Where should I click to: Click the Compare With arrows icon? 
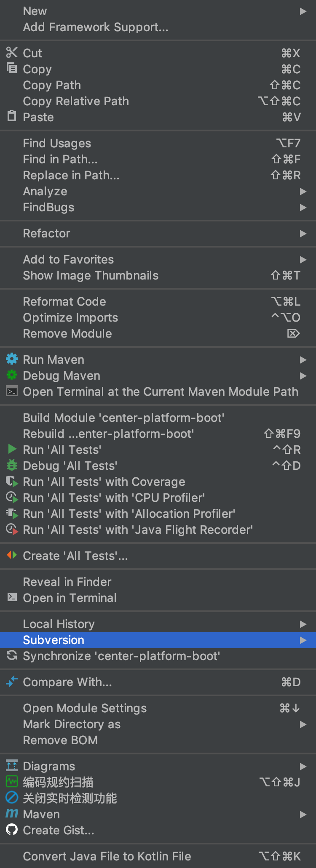tap(12, 682)
